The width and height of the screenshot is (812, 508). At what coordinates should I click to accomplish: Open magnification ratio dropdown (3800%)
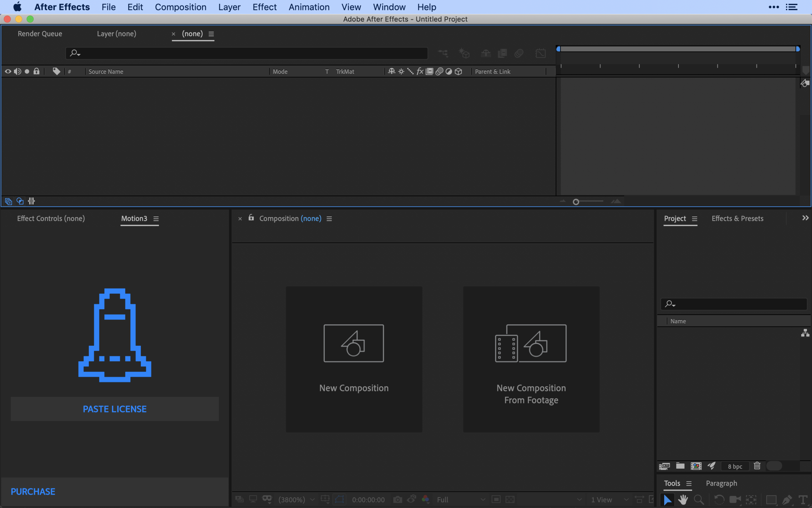(297, 500)
